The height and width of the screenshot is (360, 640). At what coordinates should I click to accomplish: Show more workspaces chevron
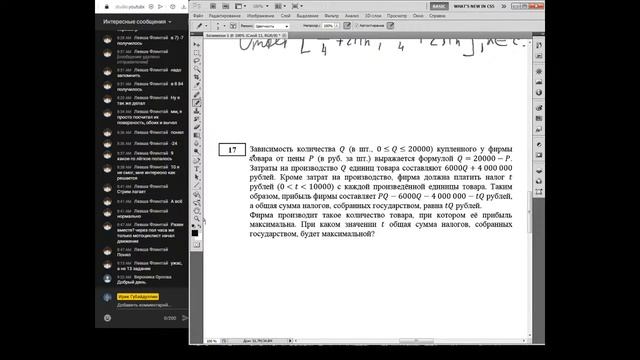pos(504,6)
